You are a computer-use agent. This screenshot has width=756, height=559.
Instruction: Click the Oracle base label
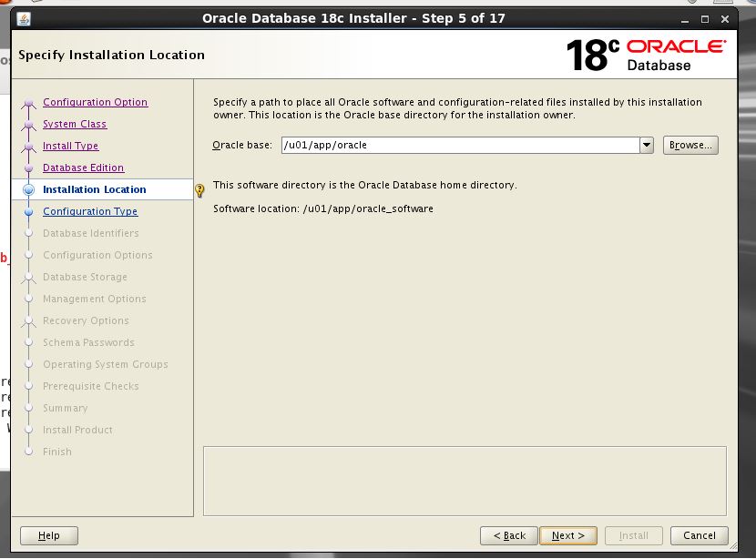pos(242,145)
